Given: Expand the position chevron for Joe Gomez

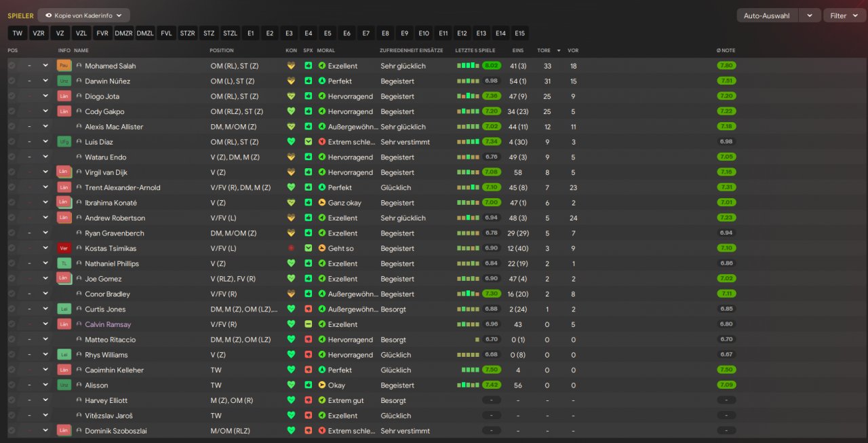Looking at the screenshot, I should [x=45, y=279].
